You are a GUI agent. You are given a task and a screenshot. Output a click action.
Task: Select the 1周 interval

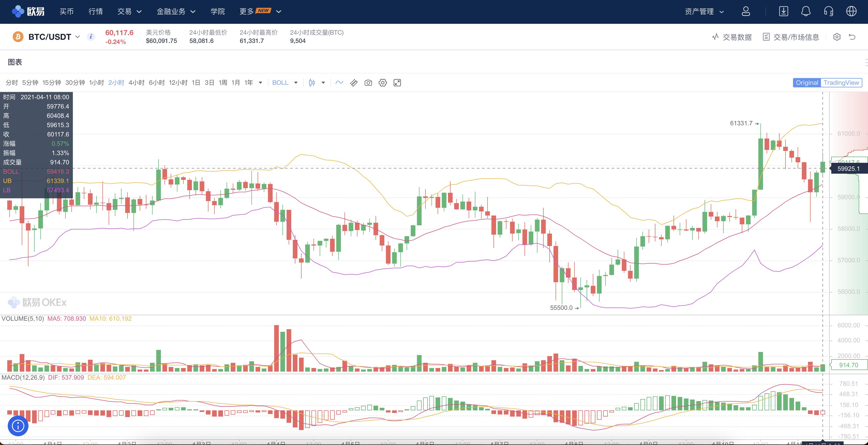click(x=223, y=83)
